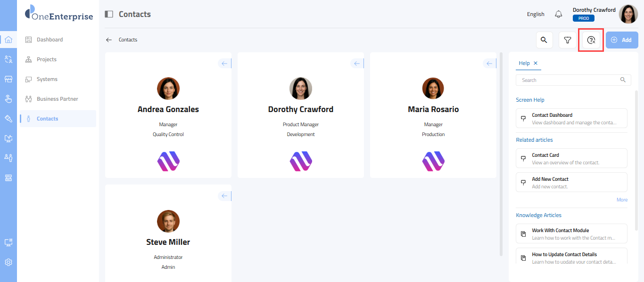Toggle the help panel icon
The image size is (644, 282).
tap(591, 40)
